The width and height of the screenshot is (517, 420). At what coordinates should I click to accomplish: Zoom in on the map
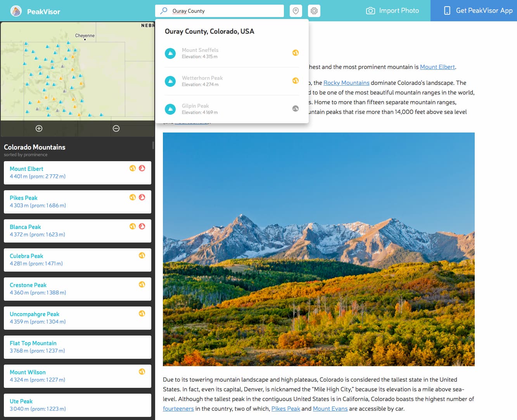tap(39, 129)
